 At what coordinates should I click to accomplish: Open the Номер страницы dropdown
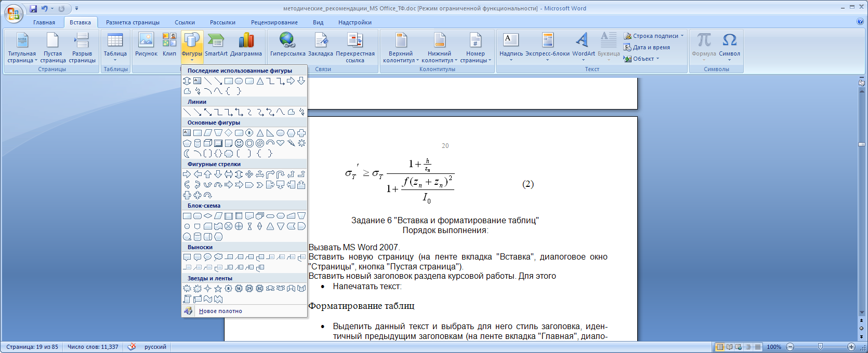point(476,47)
